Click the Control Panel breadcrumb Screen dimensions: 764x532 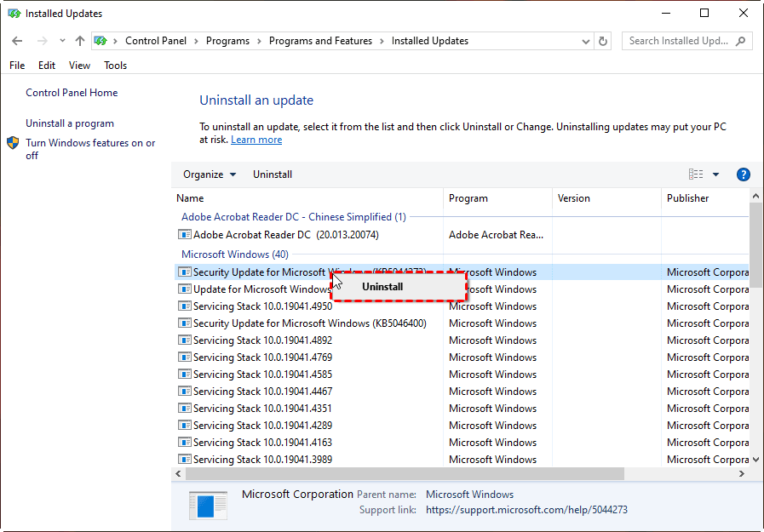155,41
